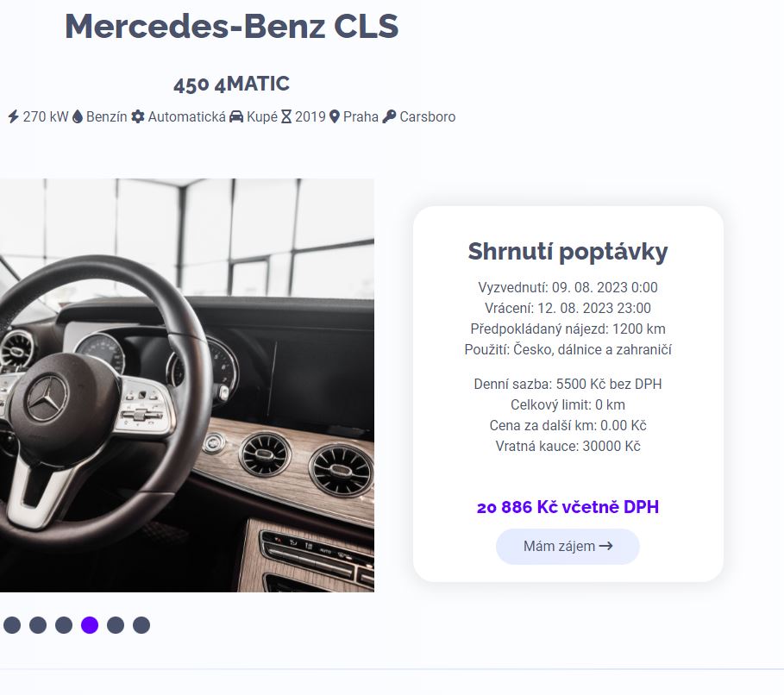The image size is (784, 695).
Task: Select the active purple carousel dot
Action: point(90,625)
